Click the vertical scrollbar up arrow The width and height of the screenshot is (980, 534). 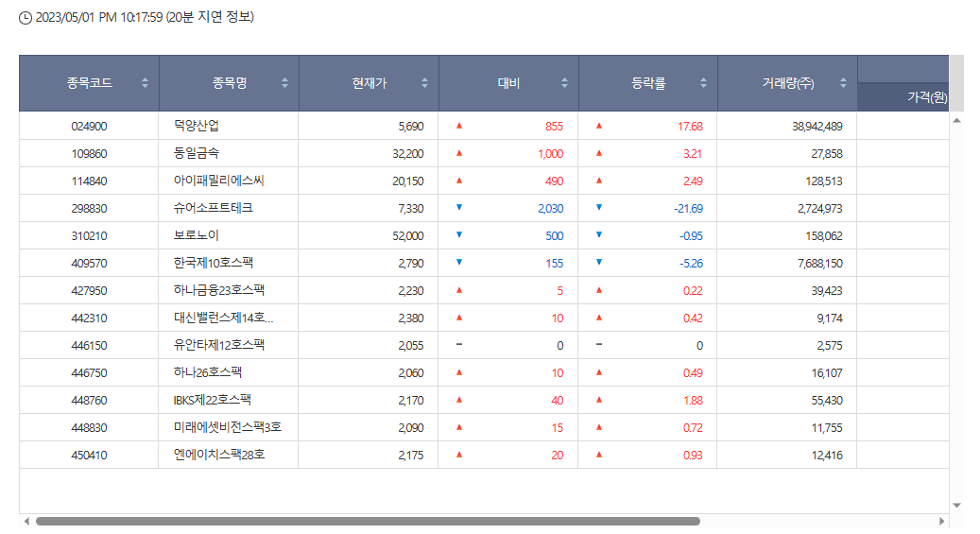coord(957,121)
